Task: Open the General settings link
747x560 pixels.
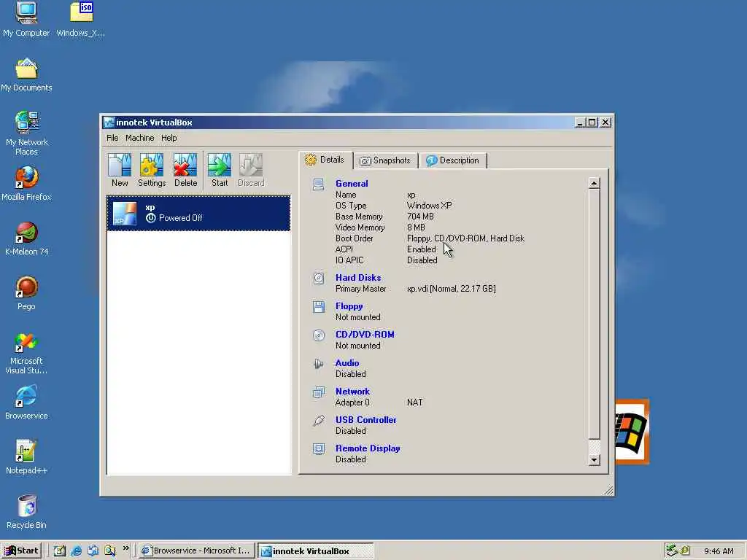Action: click(x=352, y=184)
